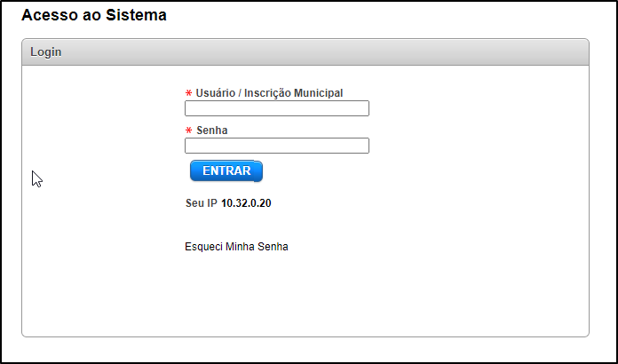Select the word Login in panel title
The image size is (618, 364).
[x=46, y=52]
